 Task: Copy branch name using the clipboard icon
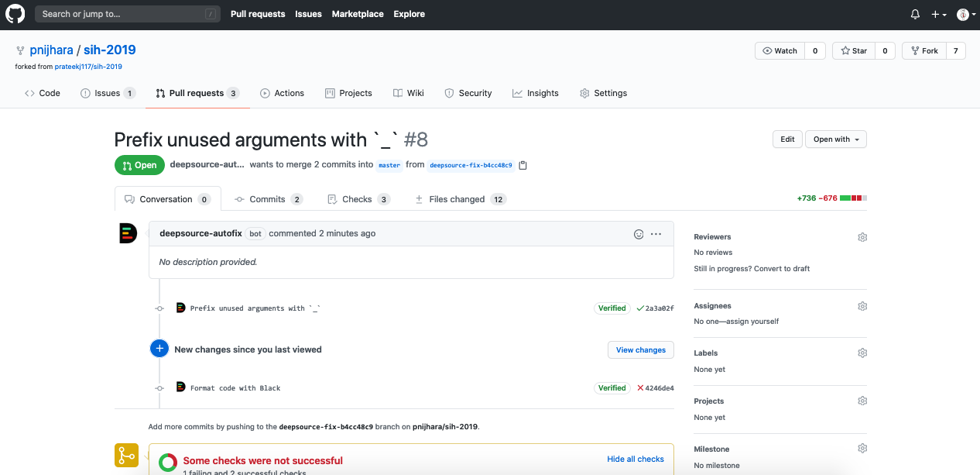click(x=523, y=164)
